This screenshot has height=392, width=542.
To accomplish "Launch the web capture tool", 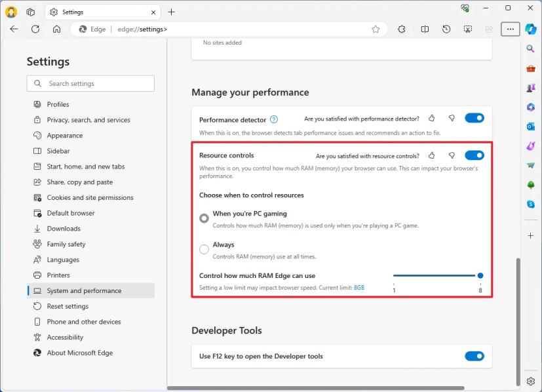I will (467, 29).
